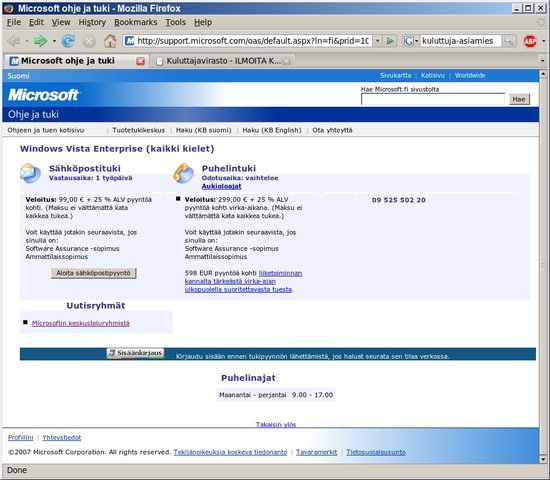The image size is (550, 480).
Task: Click the Puhelintuki telephone icon
Action: tap(183, 173)
